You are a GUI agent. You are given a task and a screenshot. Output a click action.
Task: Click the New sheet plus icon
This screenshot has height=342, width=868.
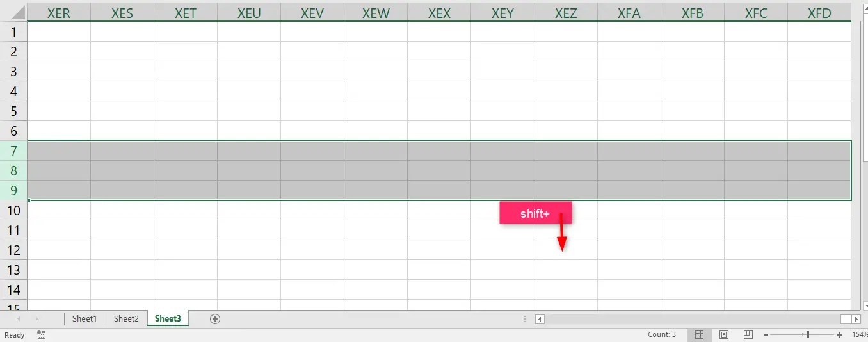[215, 319]
